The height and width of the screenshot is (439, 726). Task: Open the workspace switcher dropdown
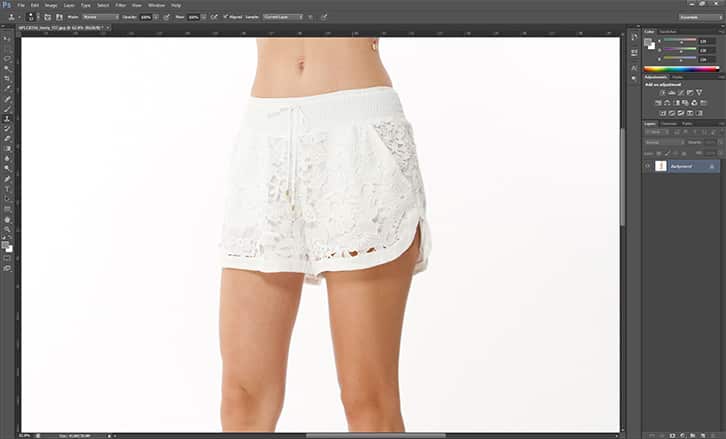(x=700, y=17)
